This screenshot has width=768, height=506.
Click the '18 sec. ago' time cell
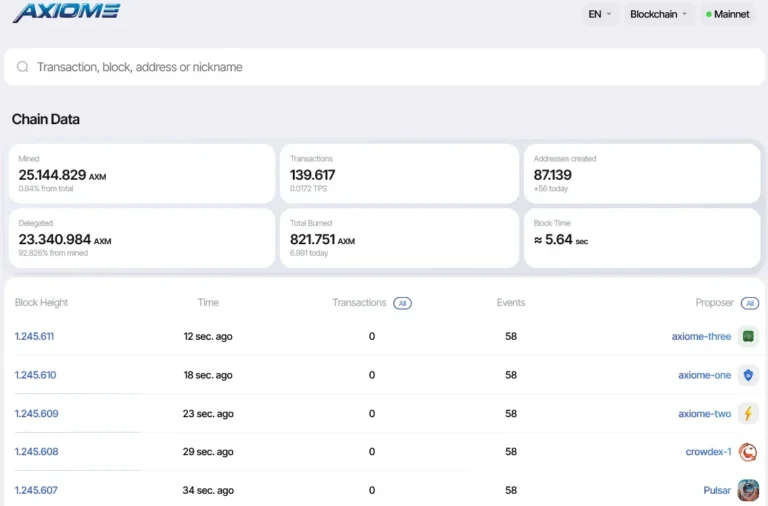(x=208, y=375)
